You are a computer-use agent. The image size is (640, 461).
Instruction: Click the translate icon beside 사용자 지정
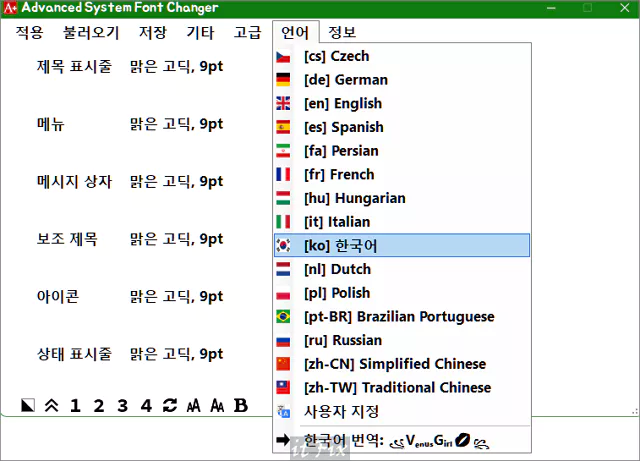click(x=283, y=412)
